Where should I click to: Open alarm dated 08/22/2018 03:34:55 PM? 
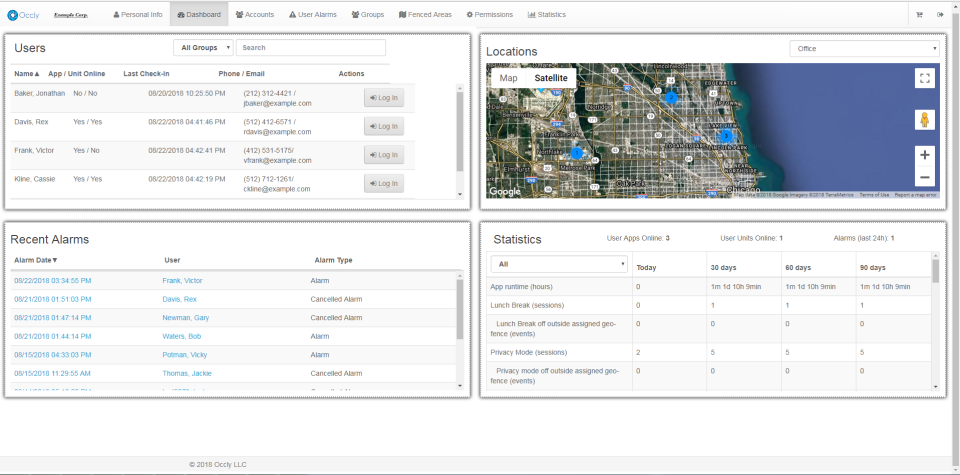pos(53,281)
